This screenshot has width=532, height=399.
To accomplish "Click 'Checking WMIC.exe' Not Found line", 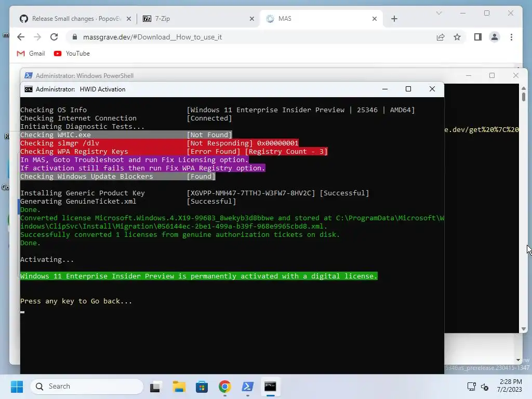I will coord(126,135).
